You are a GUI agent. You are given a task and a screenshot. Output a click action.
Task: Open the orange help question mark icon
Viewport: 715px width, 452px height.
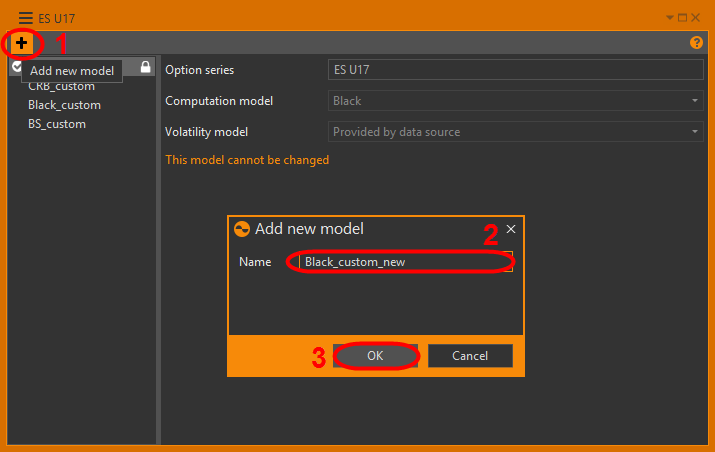point(696,43)
